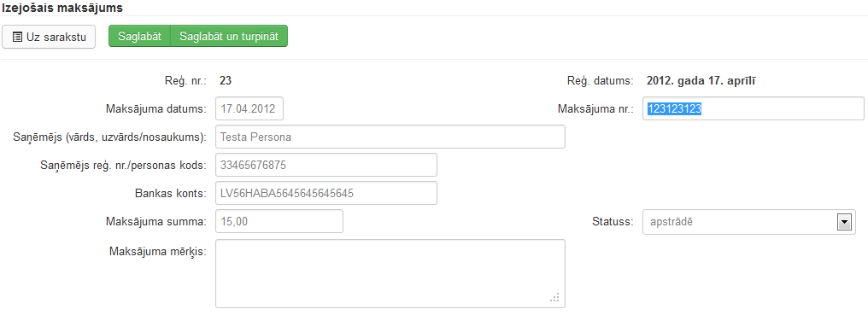
Task: Save the payment with Saglabāt button
Action: coord(139,36)
